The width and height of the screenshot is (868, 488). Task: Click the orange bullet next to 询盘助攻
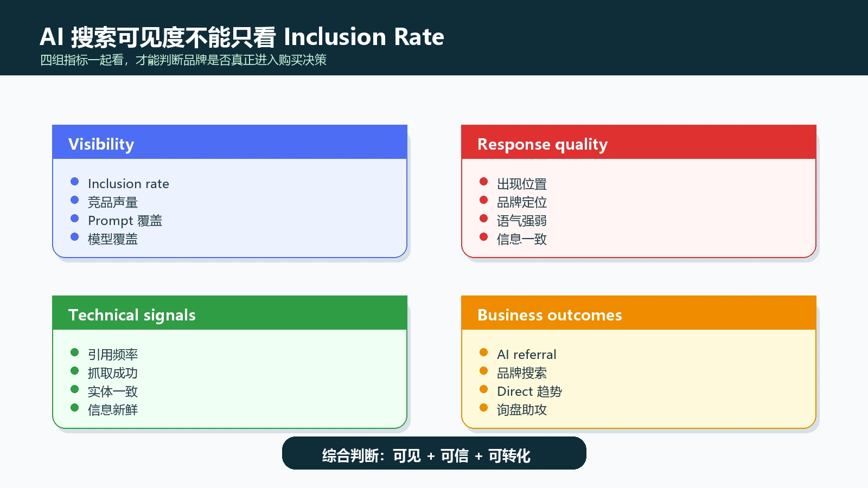tap(484, 408)
